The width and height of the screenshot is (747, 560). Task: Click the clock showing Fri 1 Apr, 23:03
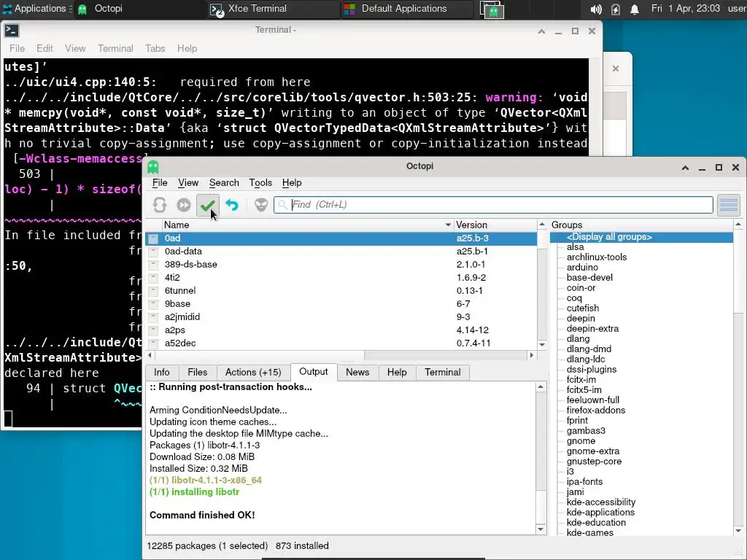click(686, 9)
